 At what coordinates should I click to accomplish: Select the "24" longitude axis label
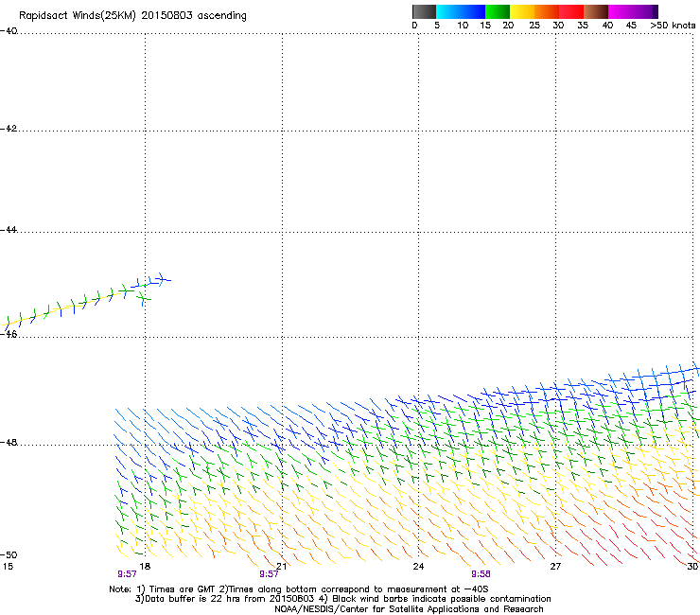pyautogui.click(x=418, y=567)
